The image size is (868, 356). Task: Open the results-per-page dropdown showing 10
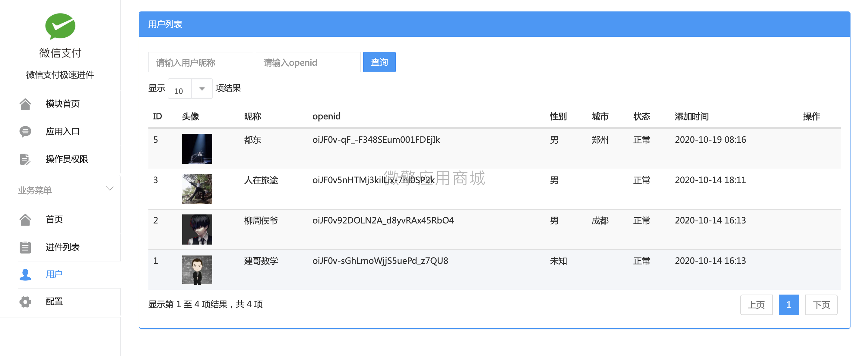pos(180,89)
